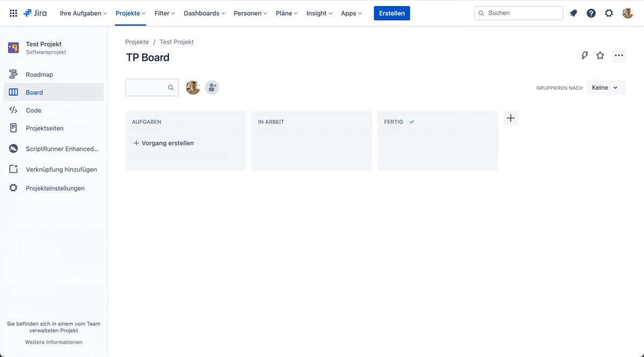Filter board by assignee avatar
644x357 pixels.
(193, 88)
